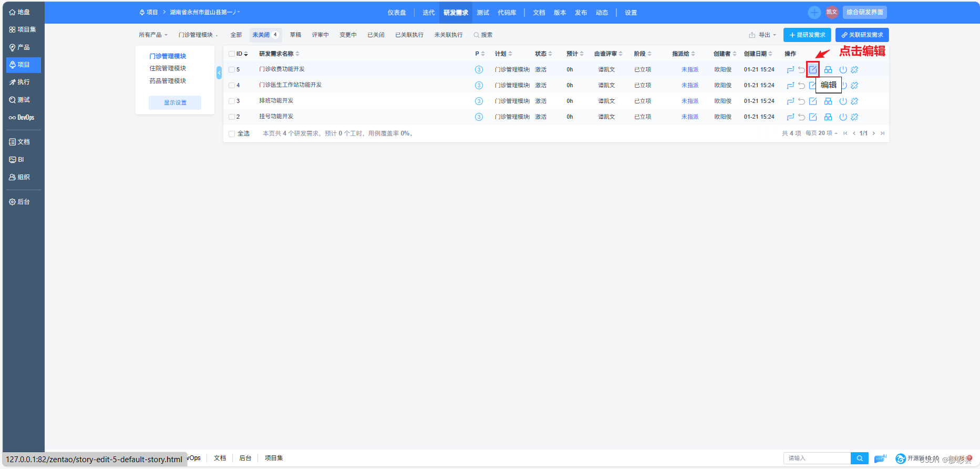Screen dimensions: 980x469
Task: Tick the checkbox for story ID 5
Action: tap(232, 69)
